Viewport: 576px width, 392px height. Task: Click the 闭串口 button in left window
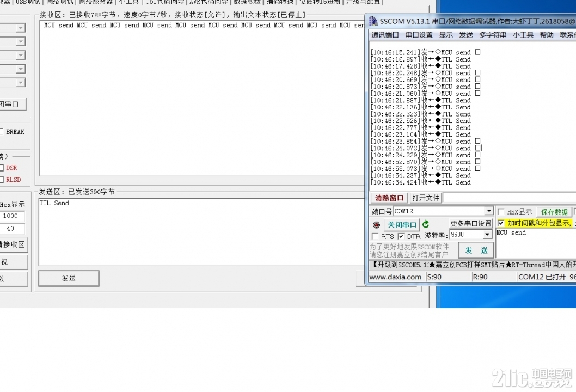(x=13, y=104)
